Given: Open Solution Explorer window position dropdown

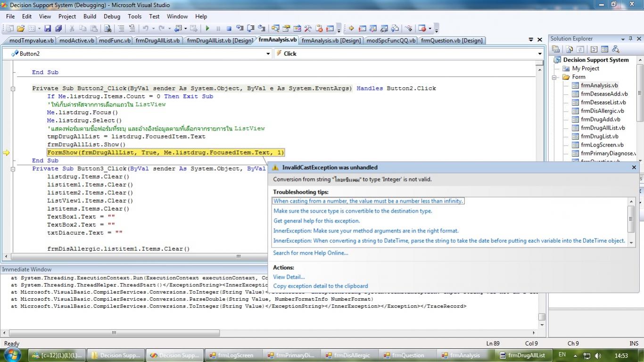Looking at the screenshot, I should click(x=622, y=39).
